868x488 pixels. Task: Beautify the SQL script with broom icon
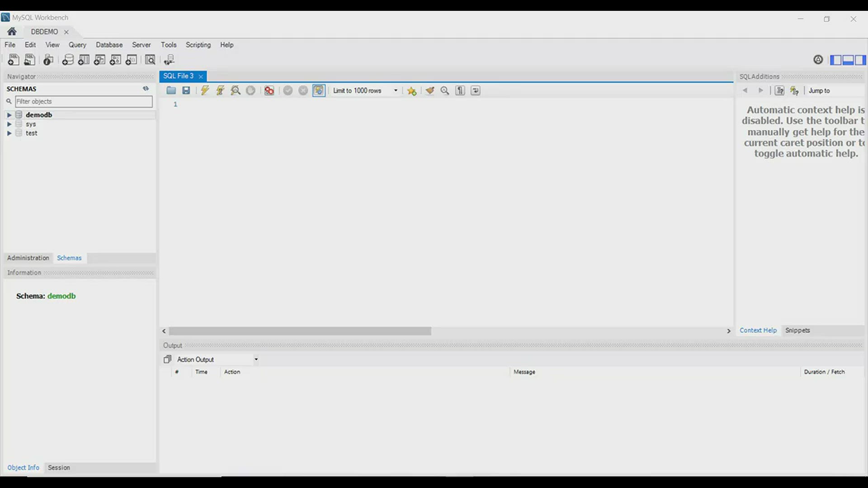tap(430, 90)
